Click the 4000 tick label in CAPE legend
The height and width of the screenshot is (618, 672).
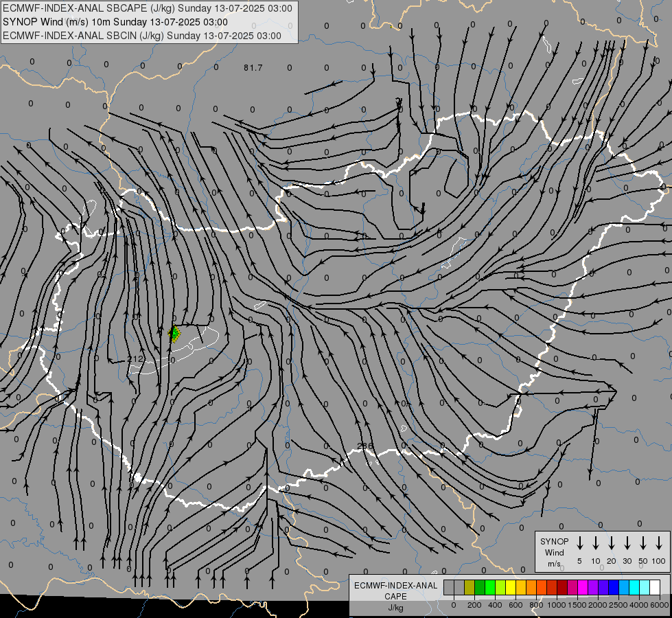(638, 605)
